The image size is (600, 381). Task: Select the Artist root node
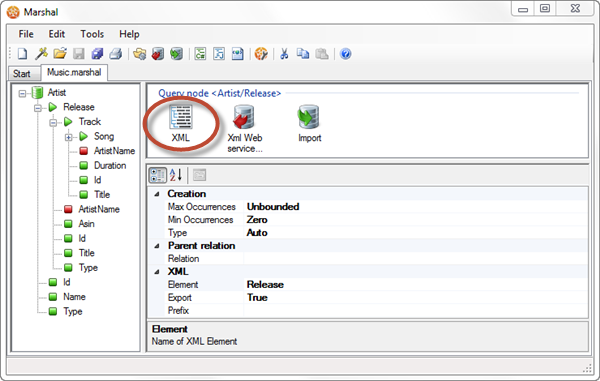click(x=57, y=93)
